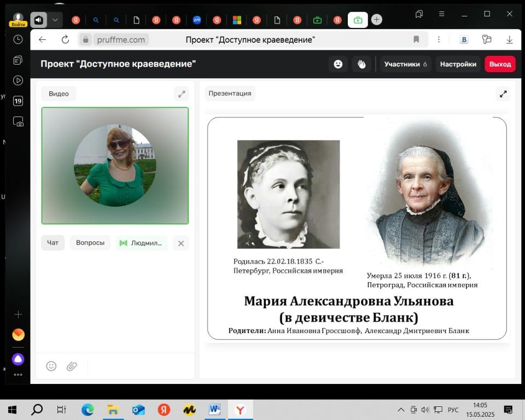Open Yandex Mail icon in sidebar
This screenshot has width=525, height=420.
tap(18, 335)
